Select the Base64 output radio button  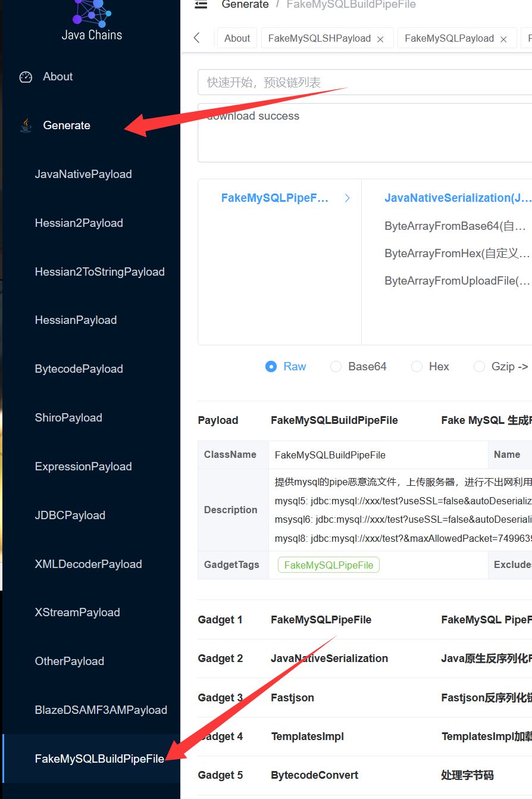336,367
